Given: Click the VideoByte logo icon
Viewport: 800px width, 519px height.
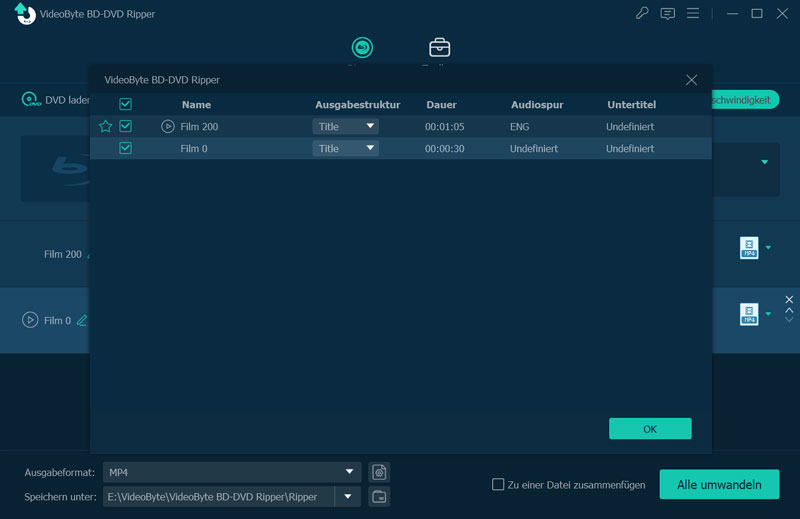Looking at the screenshot, I should point(25,14).
